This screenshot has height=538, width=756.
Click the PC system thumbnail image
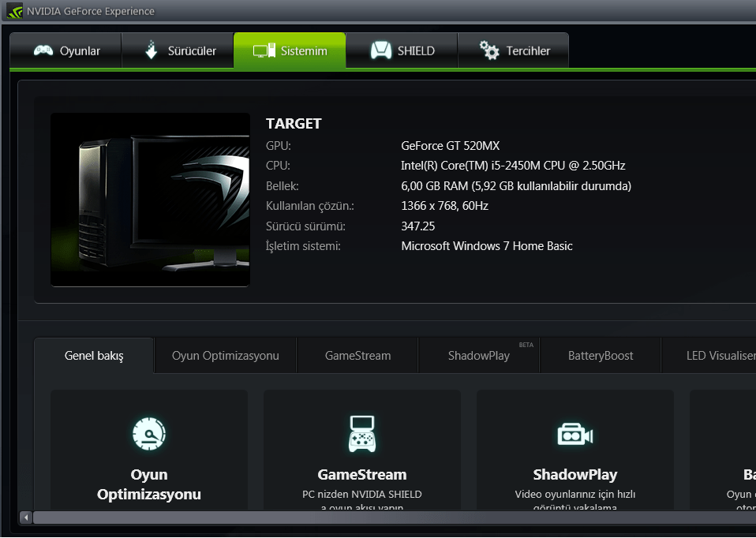(x=150, y=200)
